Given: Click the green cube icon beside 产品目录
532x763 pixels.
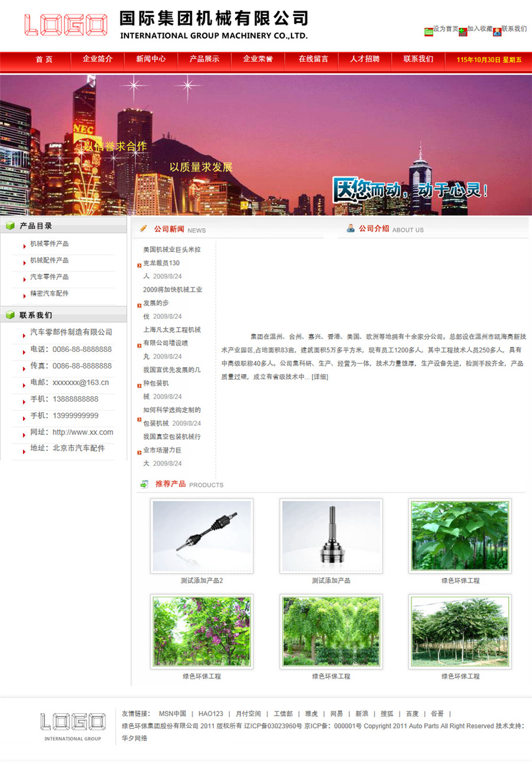Looking at the screenshot, I should [10, 225].
